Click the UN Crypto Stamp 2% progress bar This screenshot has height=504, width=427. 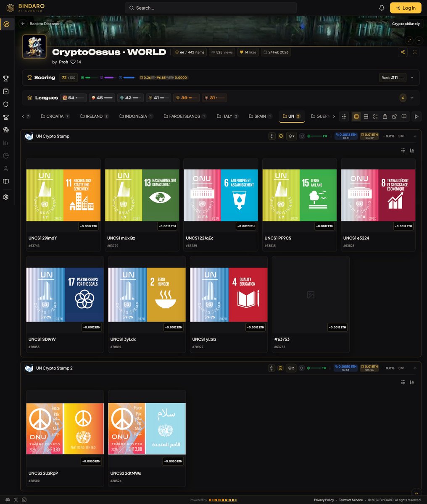click(x=317, y=136)
